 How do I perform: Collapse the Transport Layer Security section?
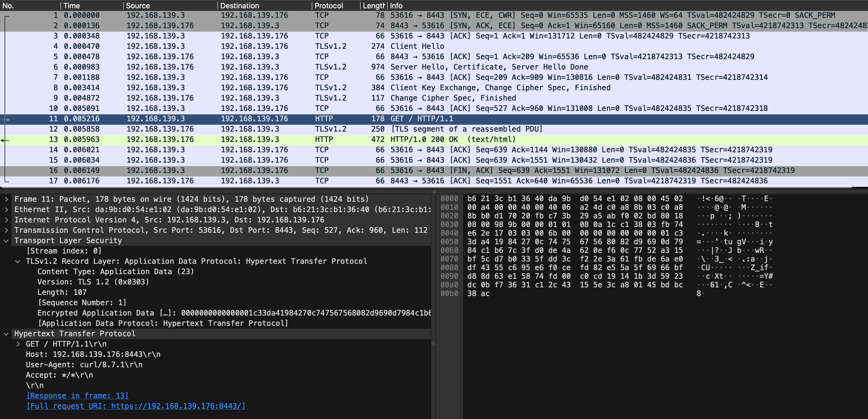6,241
